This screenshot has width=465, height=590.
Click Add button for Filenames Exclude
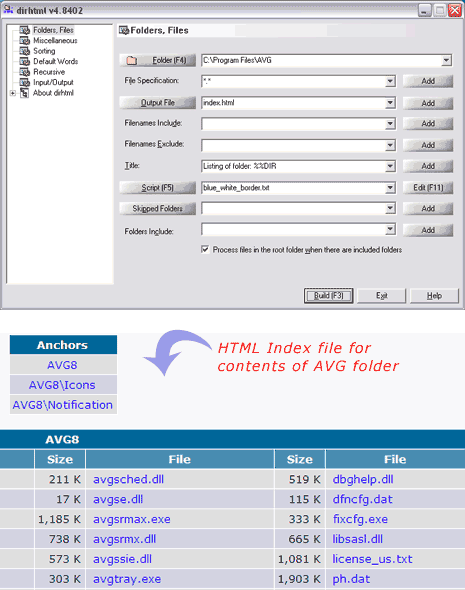428,145
